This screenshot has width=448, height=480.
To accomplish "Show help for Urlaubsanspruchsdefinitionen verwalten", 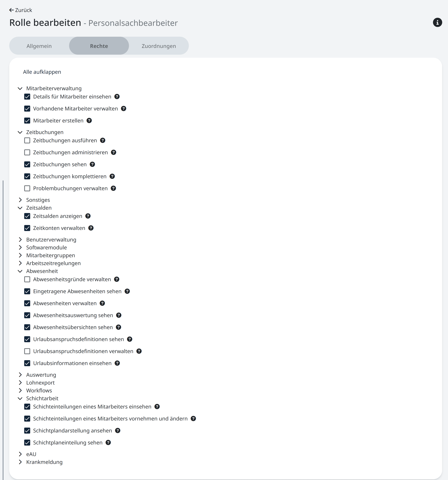I will click(139, 351).
